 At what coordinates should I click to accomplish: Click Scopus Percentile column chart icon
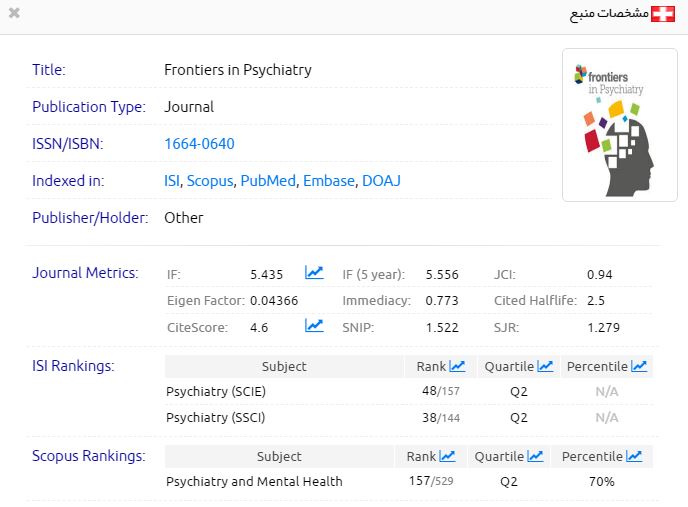coord(634,457)
